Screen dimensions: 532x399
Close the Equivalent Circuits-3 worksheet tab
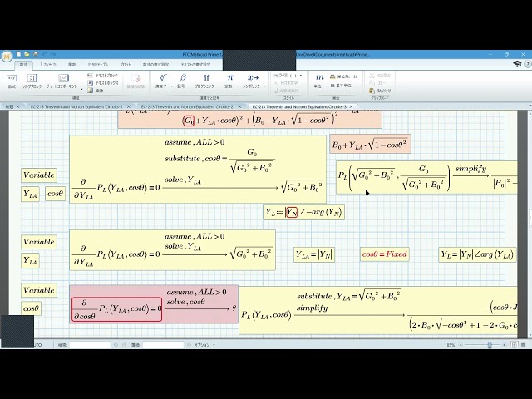point(351,106)
